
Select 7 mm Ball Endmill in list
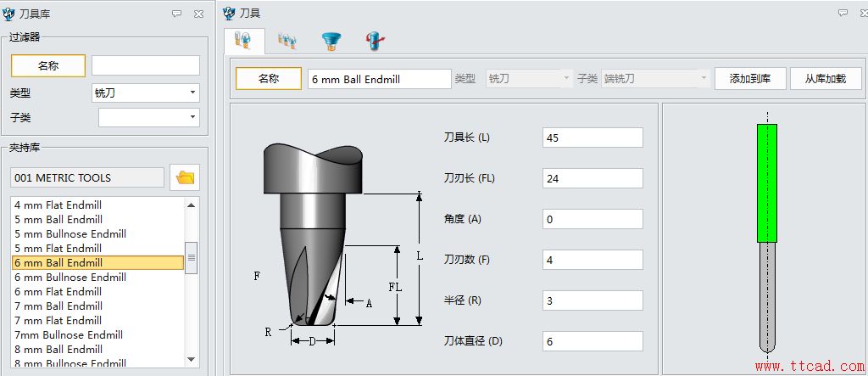(x=97, y=306)
